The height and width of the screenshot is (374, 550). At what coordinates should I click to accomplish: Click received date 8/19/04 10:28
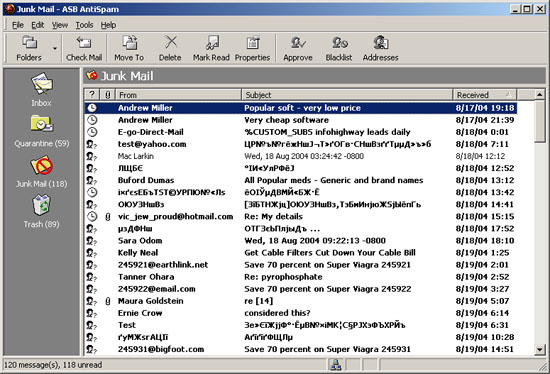coord(485,337)
